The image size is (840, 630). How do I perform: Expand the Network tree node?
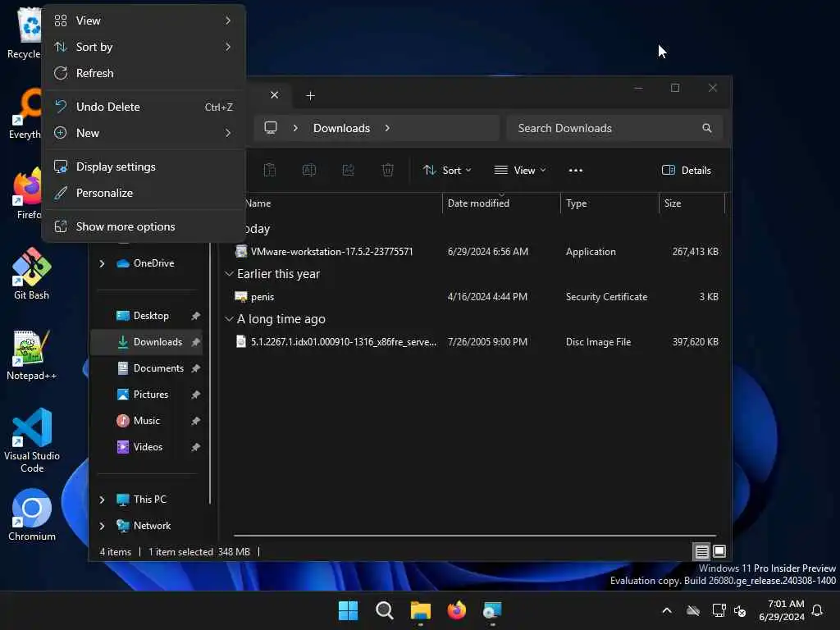[x=102, y=526]
